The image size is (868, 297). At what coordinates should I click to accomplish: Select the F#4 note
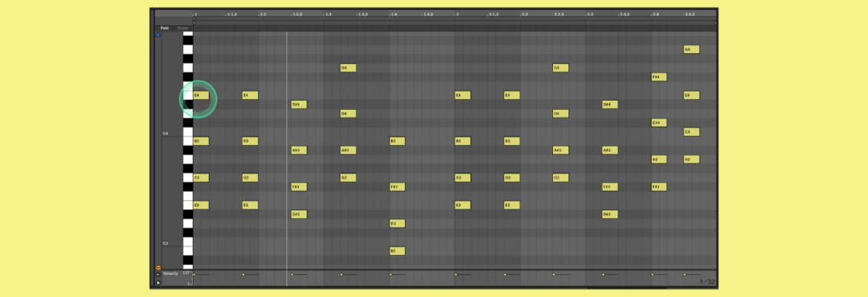[x=659, y=77]
